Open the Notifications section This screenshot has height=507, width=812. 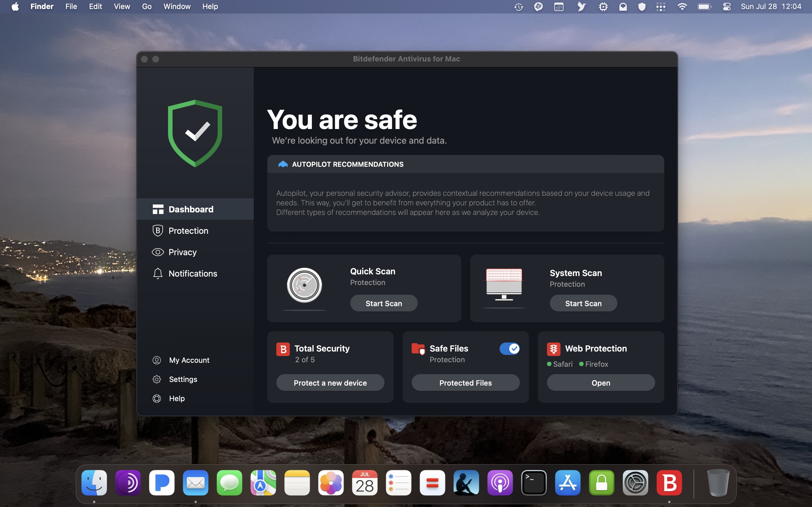[193, 273]
